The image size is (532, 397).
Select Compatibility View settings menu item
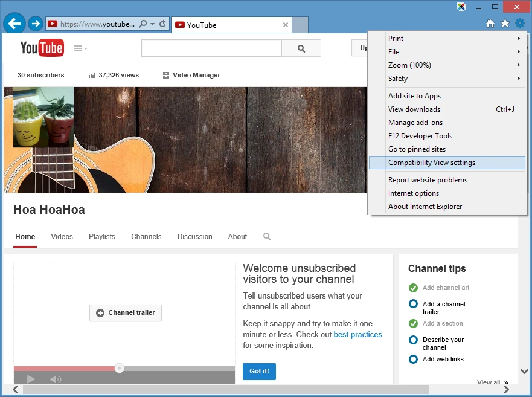point(432,163)
